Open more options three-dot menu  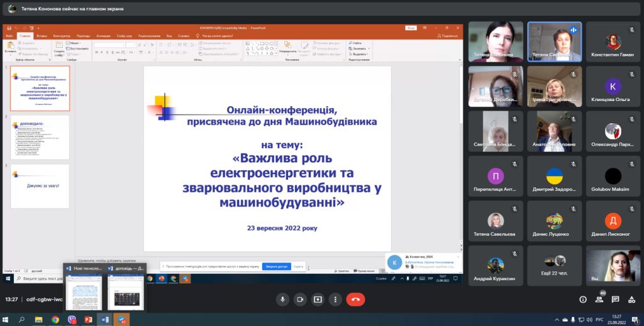[x=335, y=300]
